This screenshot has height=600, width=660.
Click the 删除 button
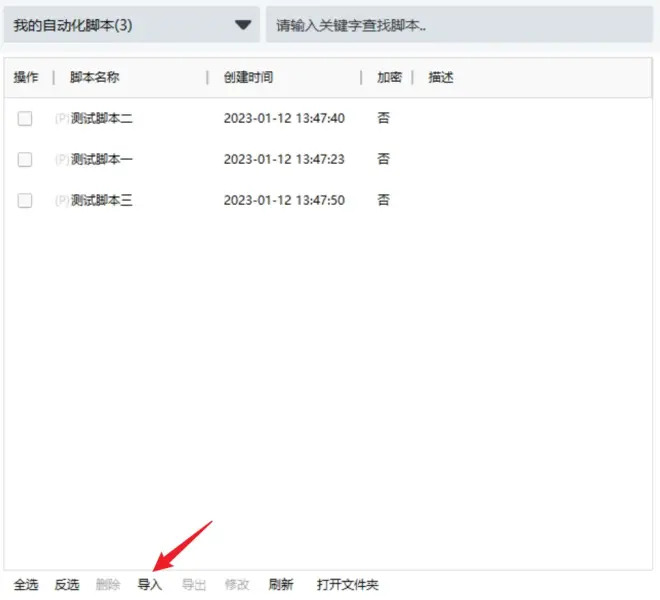[108, 584]
